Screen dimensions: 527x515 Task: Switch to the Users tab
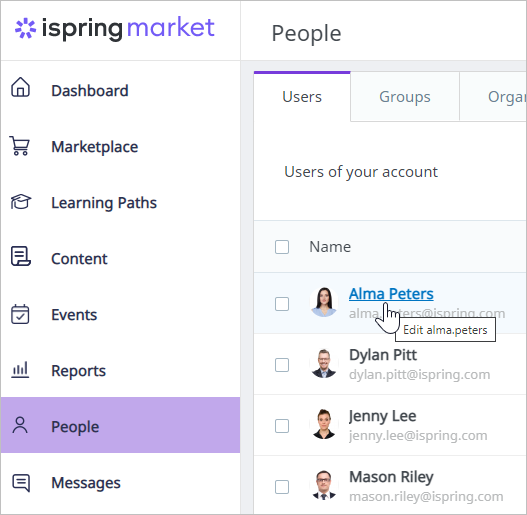pos(302,97)
